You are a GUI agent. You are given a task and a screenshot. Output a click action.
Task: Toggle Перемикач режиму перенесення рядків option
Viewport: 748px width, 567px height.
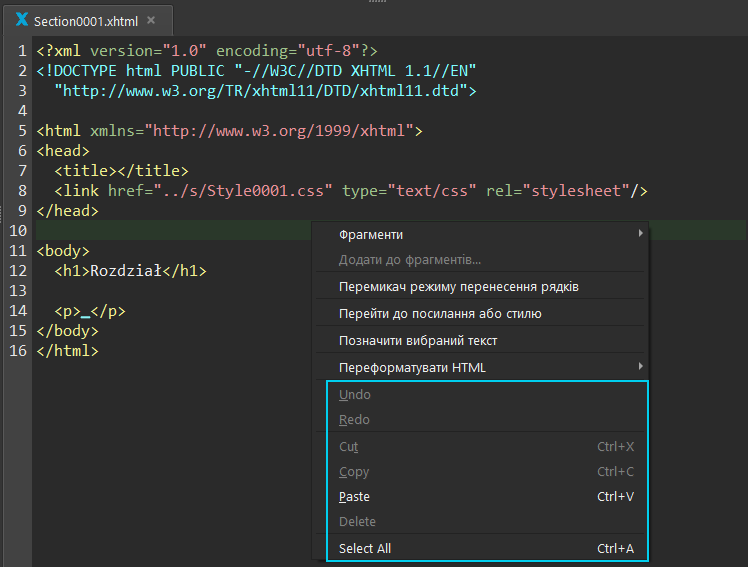coord(458,287)
